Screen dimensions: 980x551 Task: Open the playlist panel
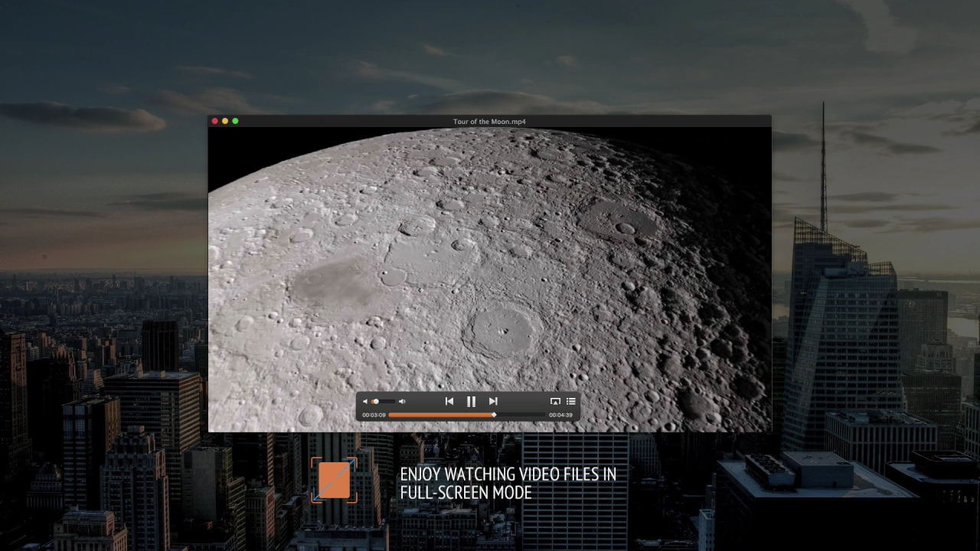pyautogui.click(x=570, y=401)
